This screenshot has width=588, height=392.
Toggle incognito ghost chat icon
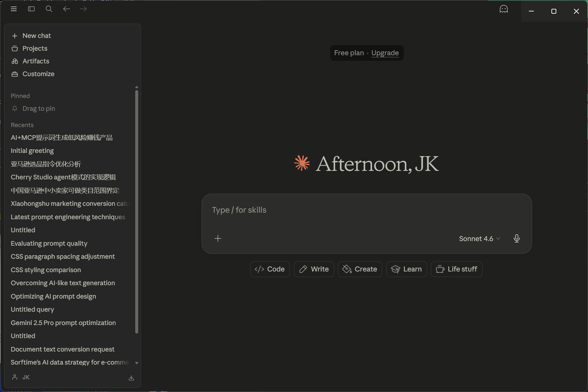click(x=503, y=9)
